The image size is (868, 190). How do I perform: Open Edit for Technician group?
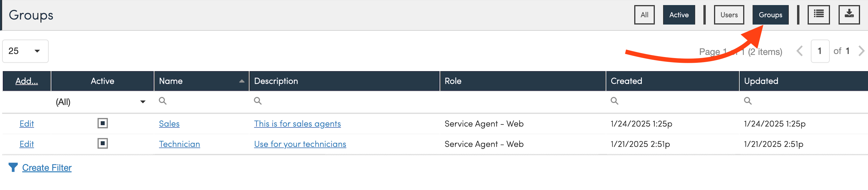click(26, 144)
